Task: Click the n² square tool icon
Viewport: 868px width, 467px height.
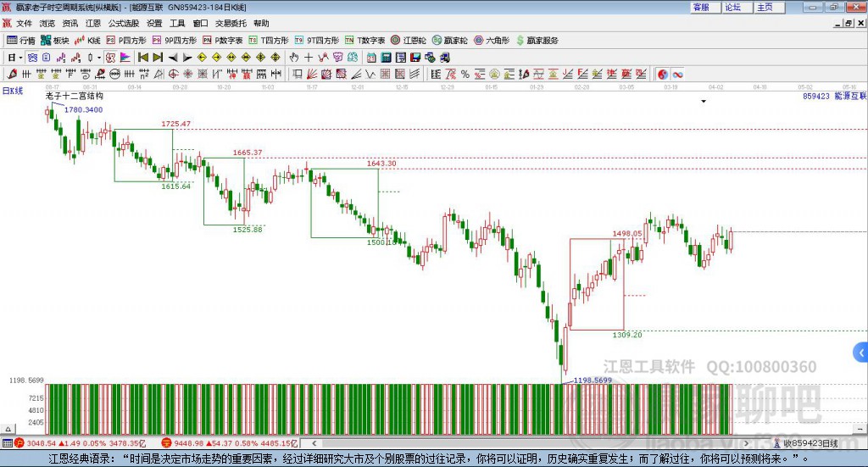Action: (144, 74)
